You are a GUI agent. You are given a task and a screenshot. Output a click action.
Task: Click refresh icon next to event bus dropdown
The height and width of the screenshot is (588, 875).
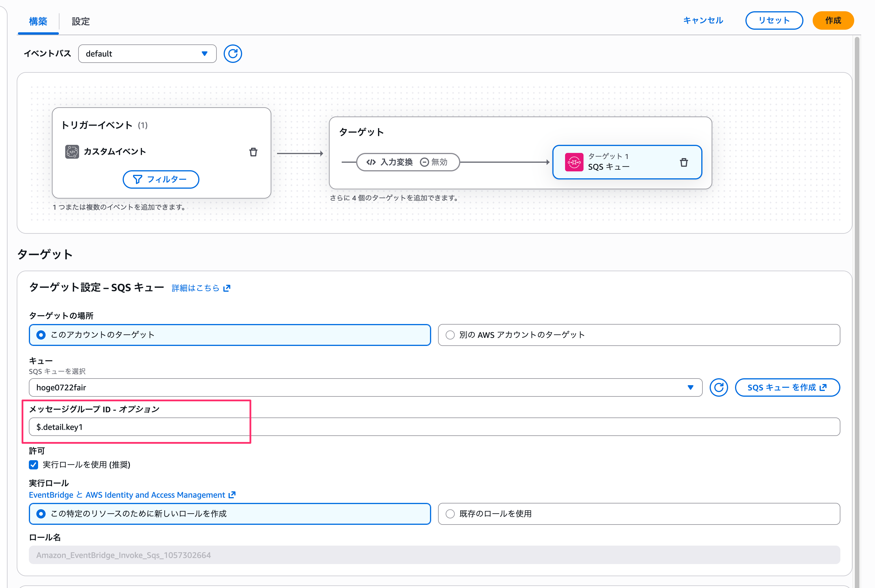click(233, 54)
